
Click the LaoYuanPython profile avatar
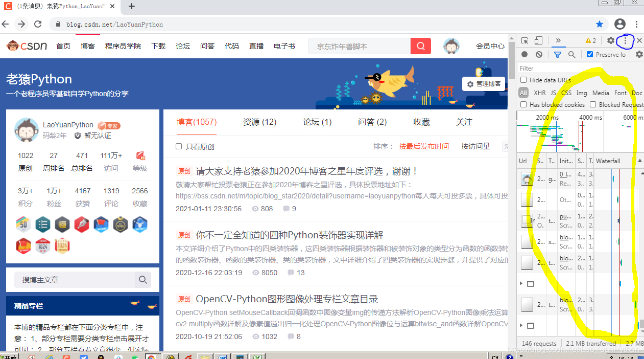27,130
